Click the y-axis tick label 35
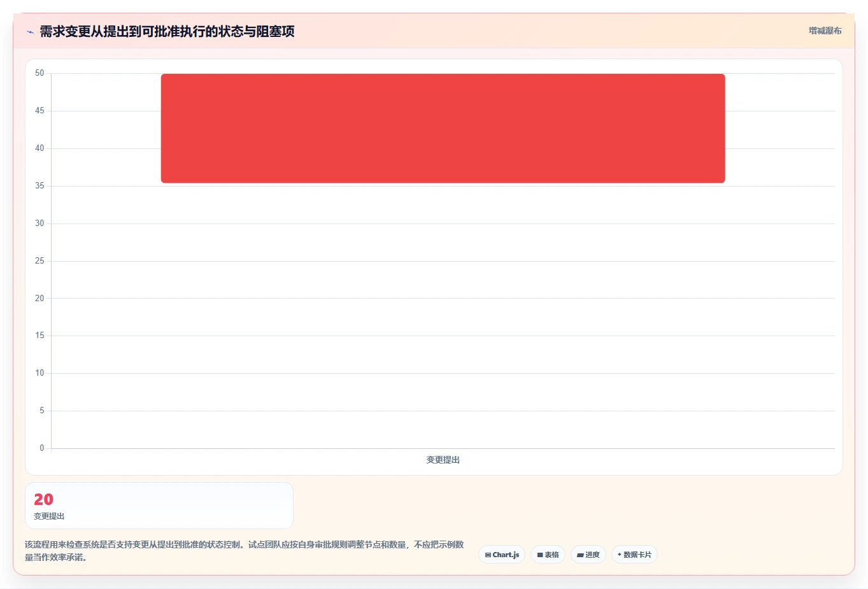Screen dimensions: 868x589 coord(39,186)
